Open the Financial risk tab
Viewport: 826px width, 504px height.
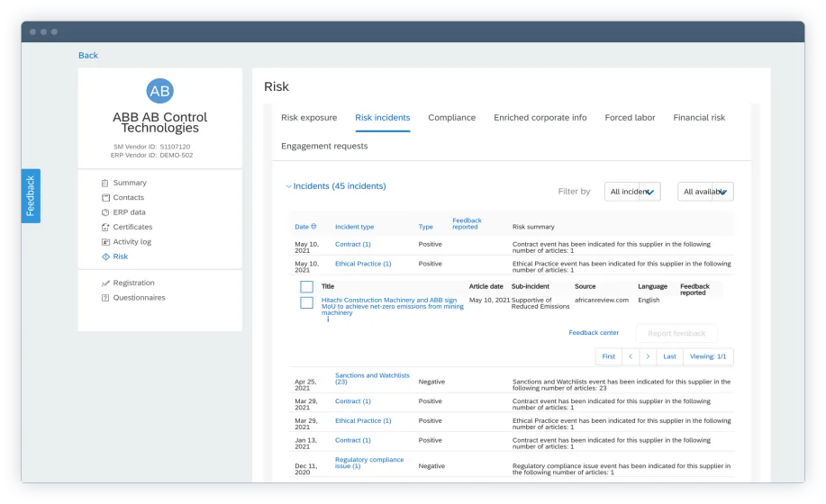(699, 118)
